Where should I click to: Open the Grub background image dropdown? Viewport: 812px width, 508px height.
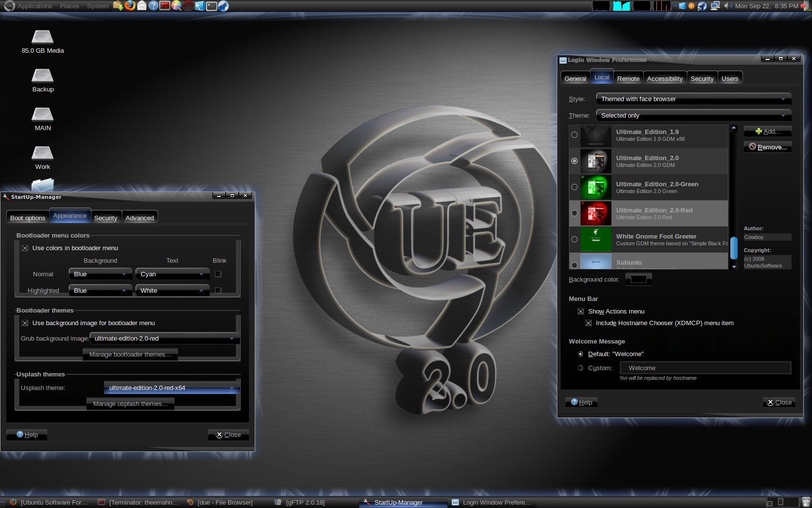pos(165,338)
